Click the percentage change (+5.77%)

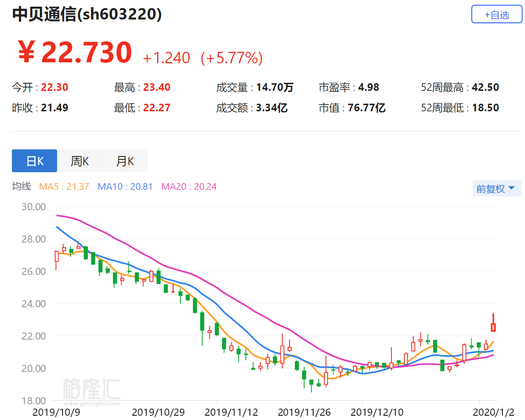(232, 58)
